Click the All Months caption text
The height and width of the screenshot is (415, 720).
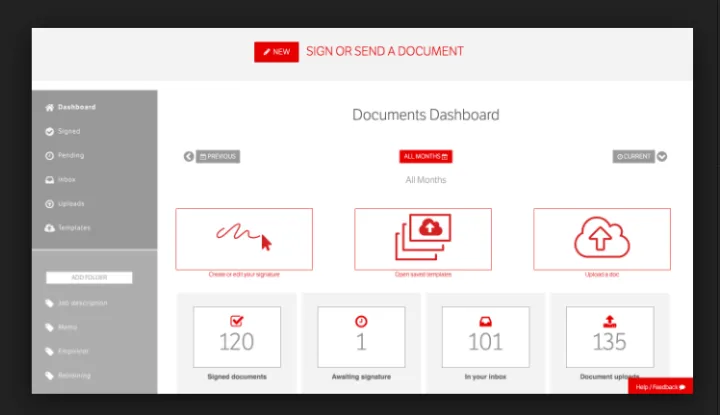426,180
